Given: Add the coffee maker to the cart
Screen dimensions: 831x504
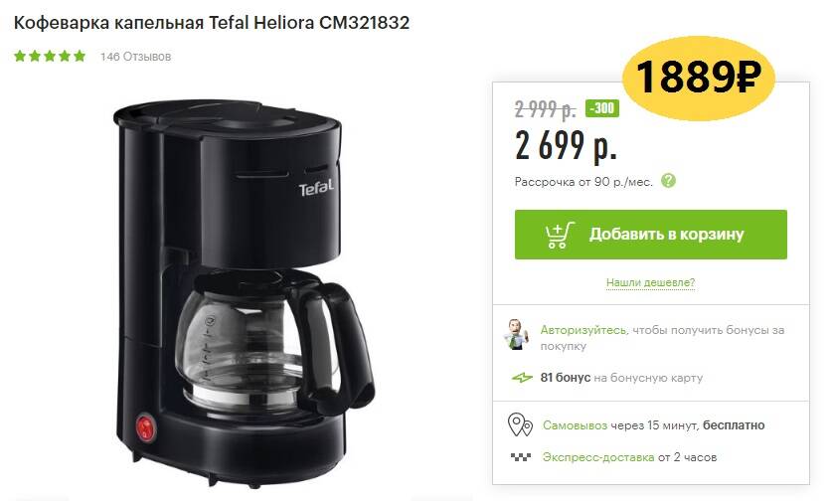Looking at the screenshot, I should click(650, 235).
